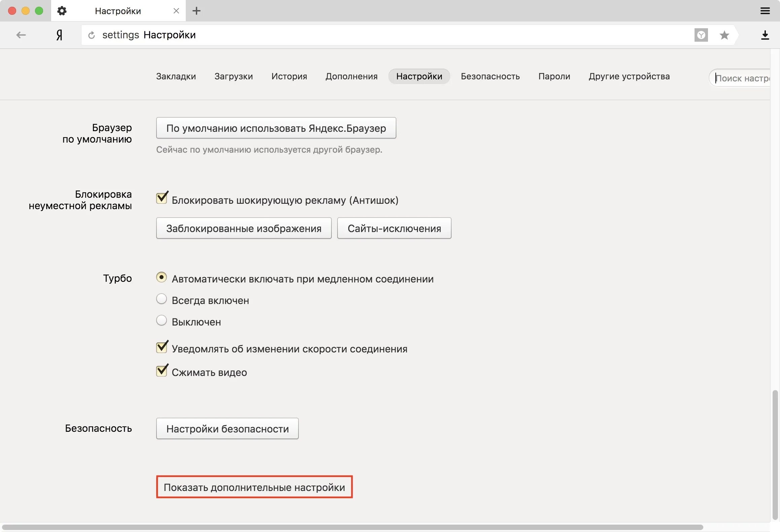Screen dimensions: 780x532
Task: Click По умолчанию использовать Яндекс.Браузер button
Action: tap(276, 128)
